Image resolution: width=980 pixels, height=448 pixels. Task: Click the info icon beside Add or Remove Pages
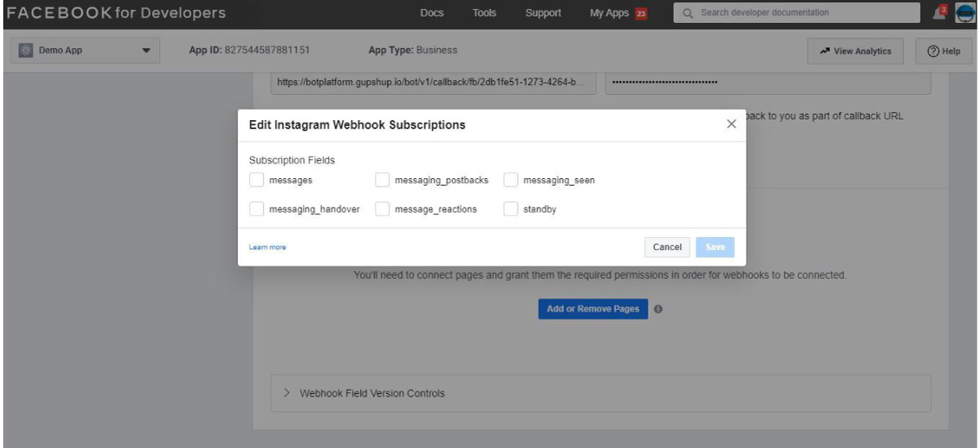(658, 309)
